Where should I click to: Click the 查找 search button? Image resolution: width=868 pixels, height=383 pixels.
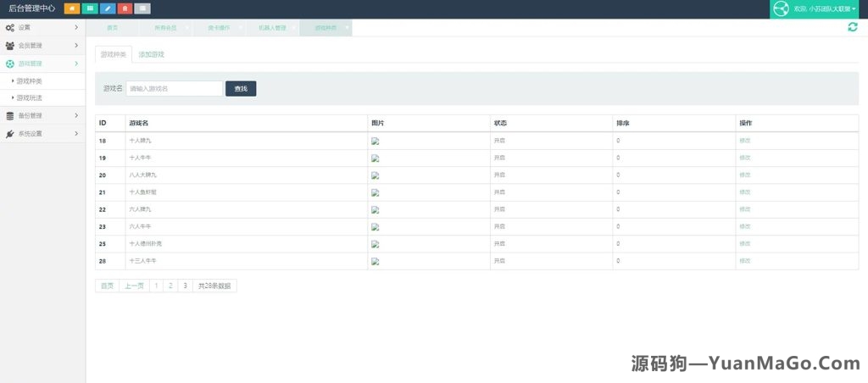coord(241,88)
